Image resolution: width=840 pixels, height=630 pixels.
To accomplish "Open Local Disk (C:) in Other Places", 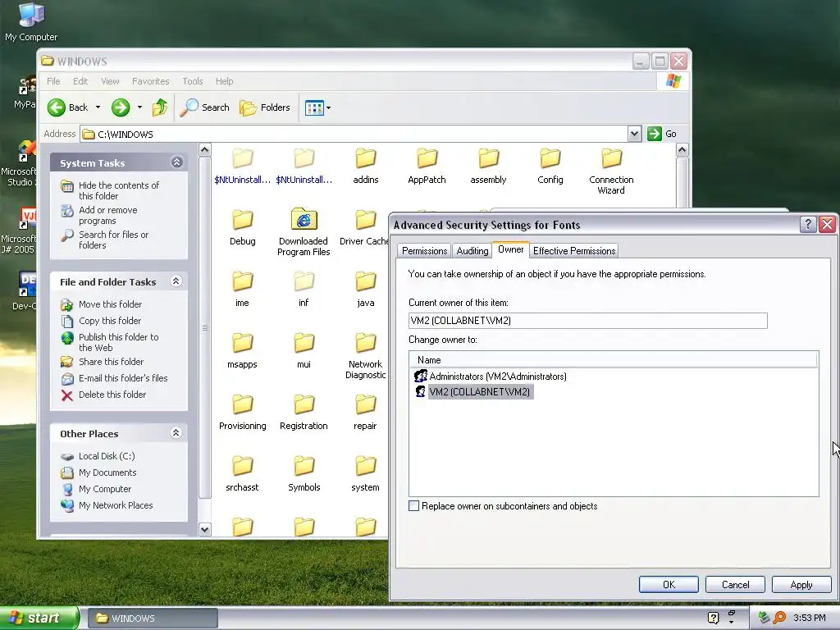I will pos(107,456).
